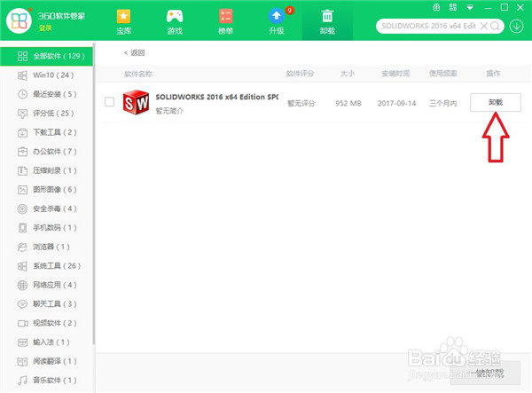Click the search input field
Viewport: 532px width, 393px height.
click(x=426, y=26)
